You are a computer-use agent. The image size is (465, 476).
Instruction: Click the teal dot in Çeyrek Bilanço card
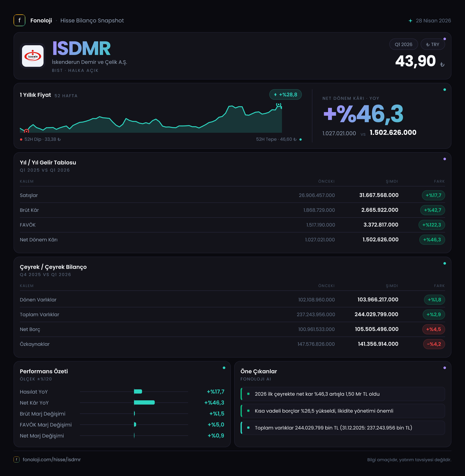click(444, 263)
